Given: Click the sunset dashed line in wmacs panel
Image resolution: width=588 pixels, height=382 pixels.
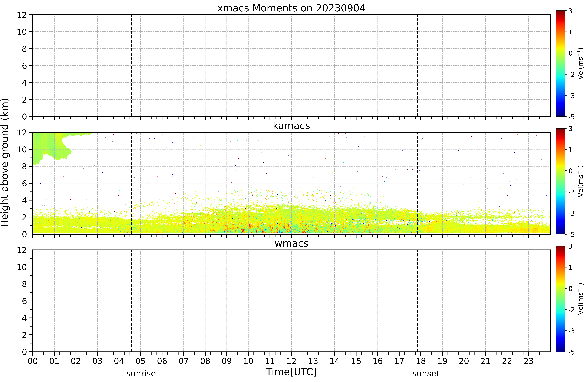Looking at the screenshot, I should (x=417, y=301).
